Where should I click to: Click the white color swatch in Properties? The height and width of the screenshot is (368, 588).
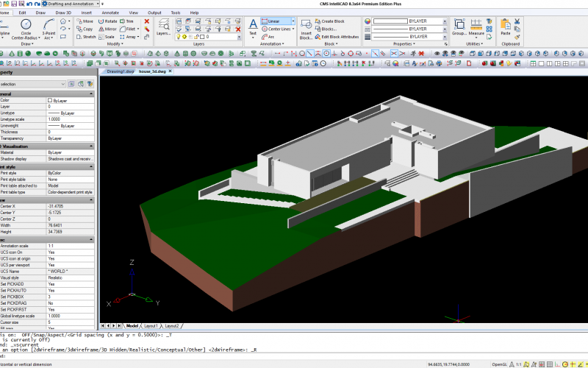[x=390, y=21]
